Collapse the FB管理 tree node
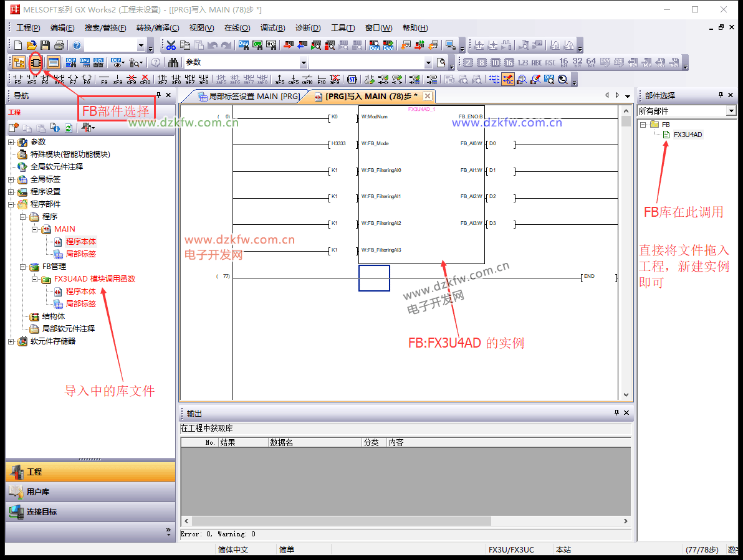This screenshot has width=743, height=560. (x=22, y=267)
